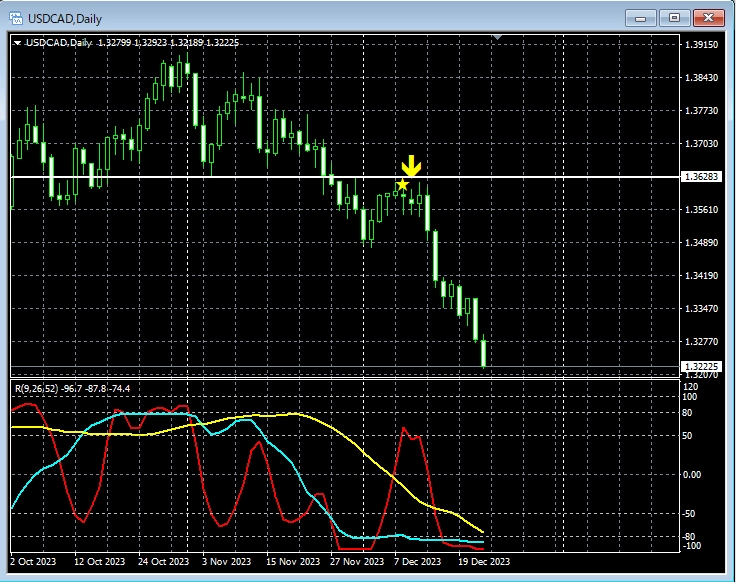737x582 pixels.
Task: Click the last candle at chart bottom right
Action: 484,354
